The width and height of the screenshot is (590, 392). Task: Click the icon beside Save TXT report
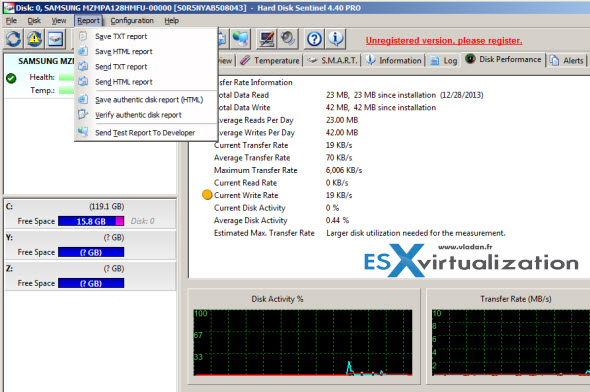83,36
